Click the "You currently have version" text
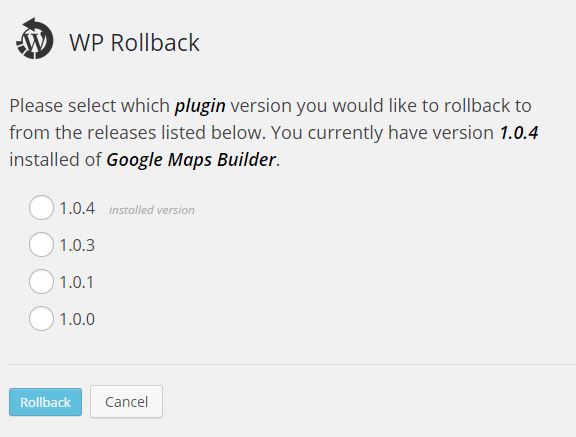This screenshot has height=437, width=576. pyautogui.click(x=382, y=133)
